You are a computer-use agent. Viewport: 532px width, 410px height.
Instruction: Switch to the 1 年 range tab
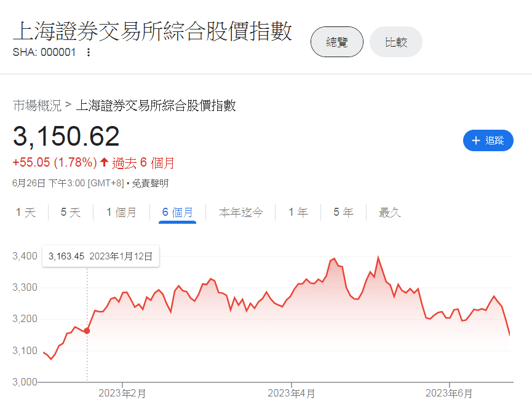tap(298, 213)
